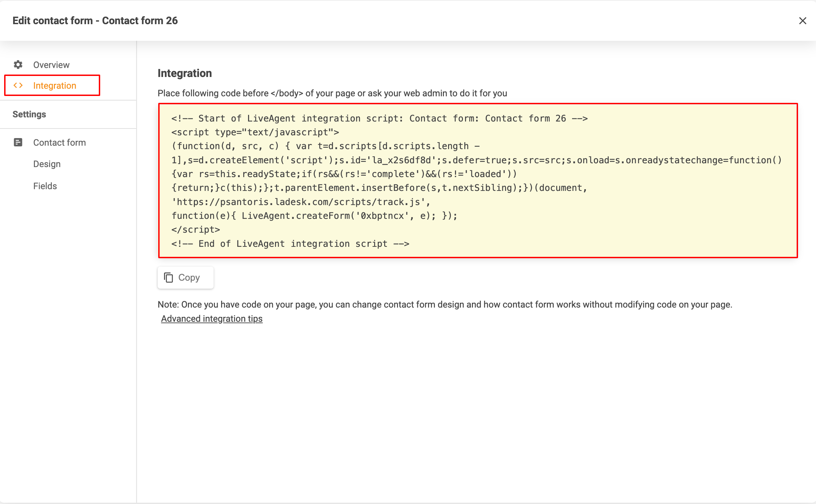Open the Fields settings page
816x504 pixels.
coord(45,186)
